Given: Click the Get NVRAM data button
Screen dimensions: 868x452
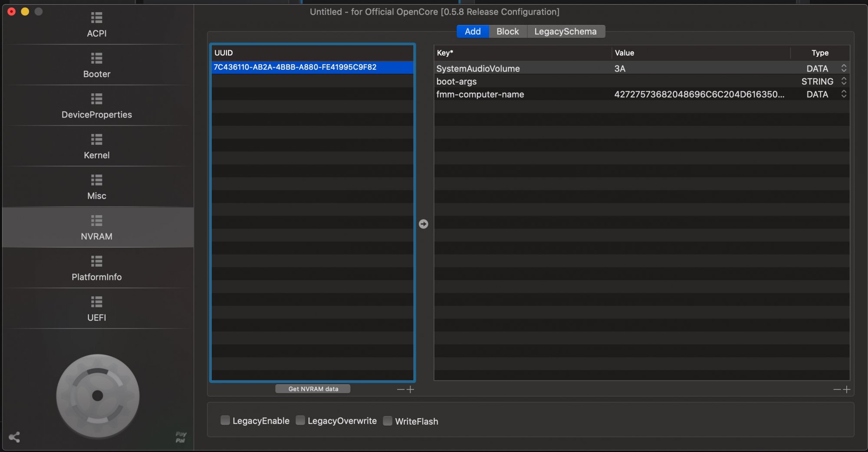Looking at the screenshot, I should 313,389.
